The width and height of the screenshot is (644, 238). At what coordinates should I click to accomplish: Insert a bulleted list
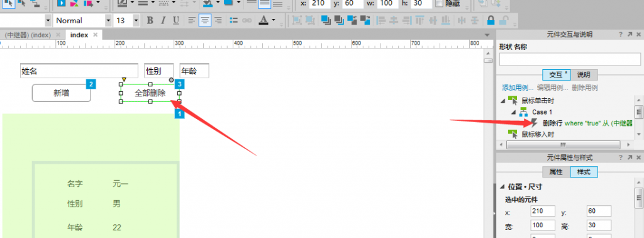tap(234, 21)
